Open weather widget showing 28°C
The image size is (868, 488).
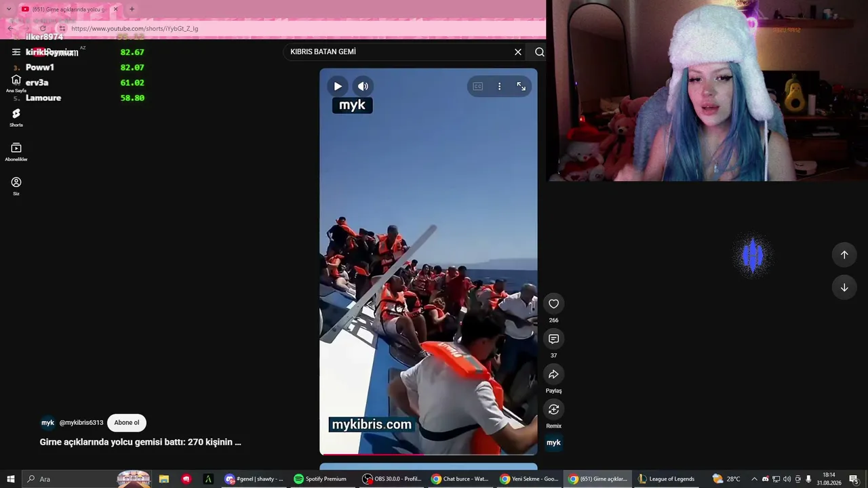(726, 479)
